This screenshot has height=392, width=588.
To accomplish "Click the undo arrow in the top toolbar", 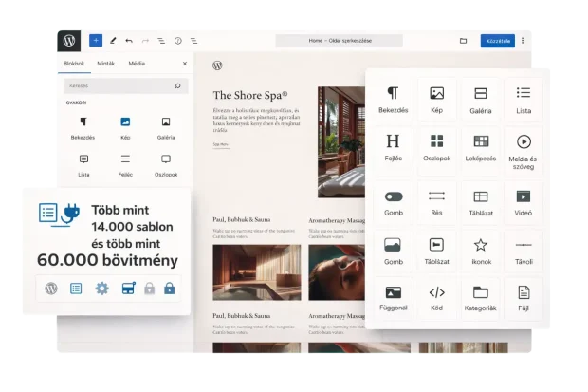I will coord(129,41).
